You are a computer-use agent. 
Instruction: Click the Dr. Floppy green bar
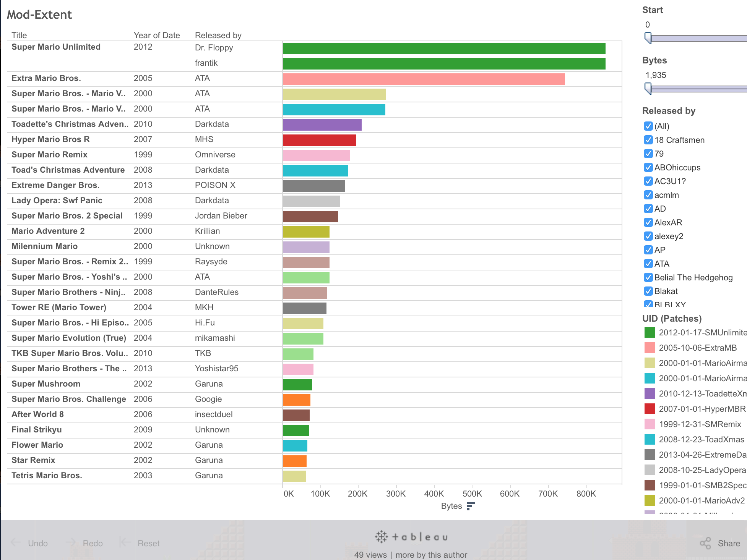coord(444,49)
